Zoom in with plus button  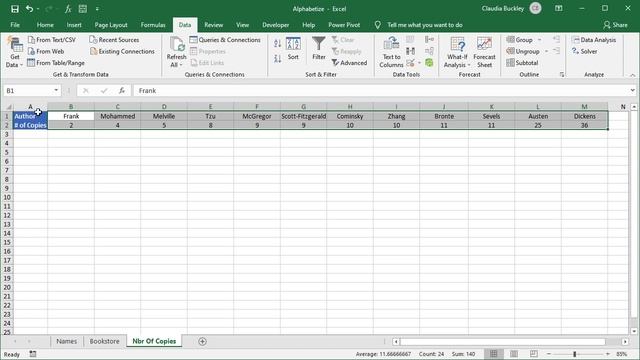(608, 354)
